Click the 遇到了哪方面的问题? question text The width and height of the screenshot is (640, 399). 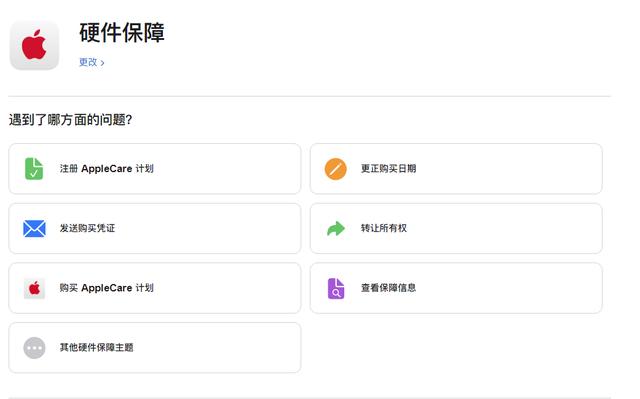pyautogui.click(x=70, y=120)
